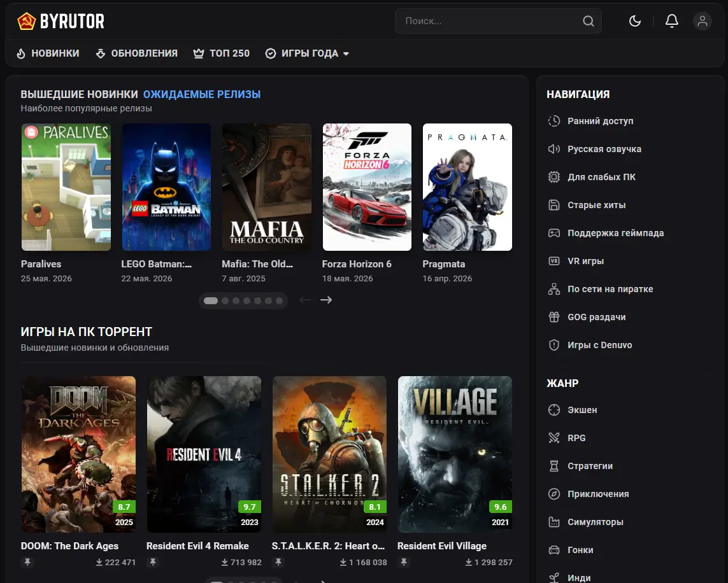Click the VR игры headset icon
This screenshot has width=728, height=583.
click(x=554, y=261)
